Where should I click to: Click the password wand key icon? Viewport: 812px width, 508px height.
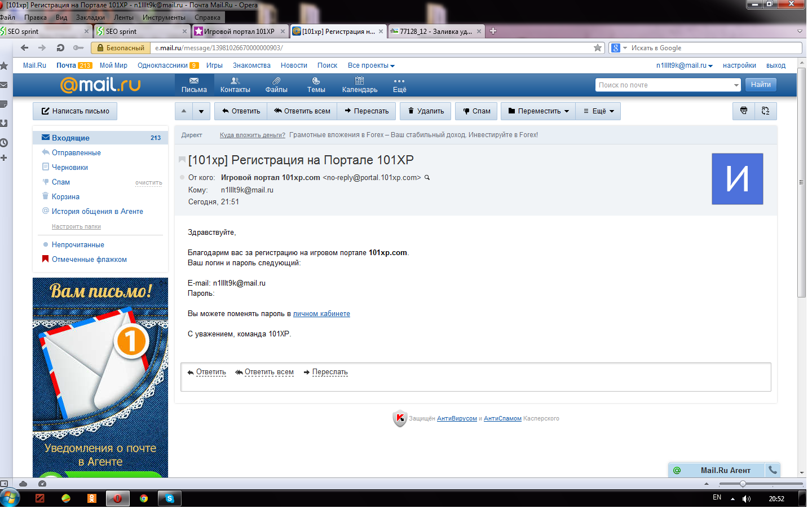click(x=78, y=48)
